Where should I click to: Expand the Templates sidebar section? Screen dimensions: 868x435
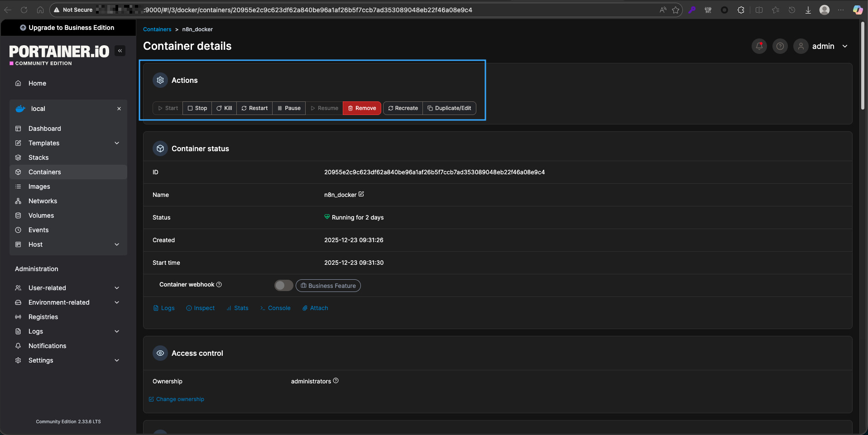pyautogui.click(x=117, y=143)
